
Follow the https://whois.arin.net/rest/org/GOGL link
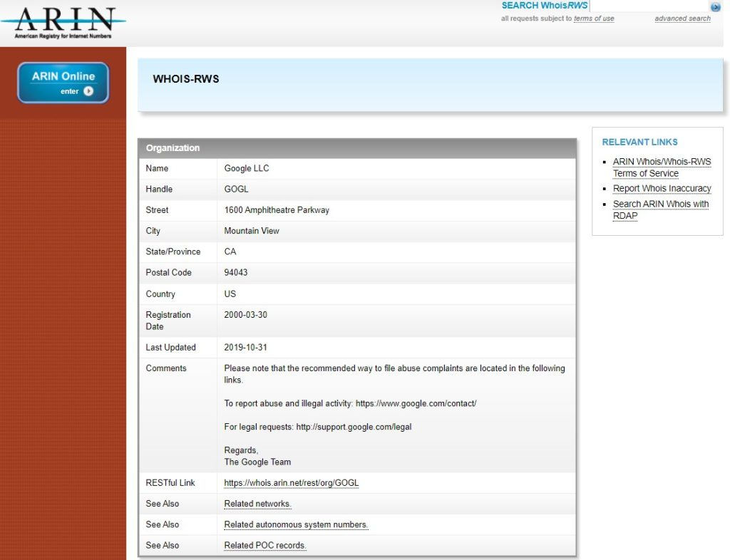click(292, 483)
